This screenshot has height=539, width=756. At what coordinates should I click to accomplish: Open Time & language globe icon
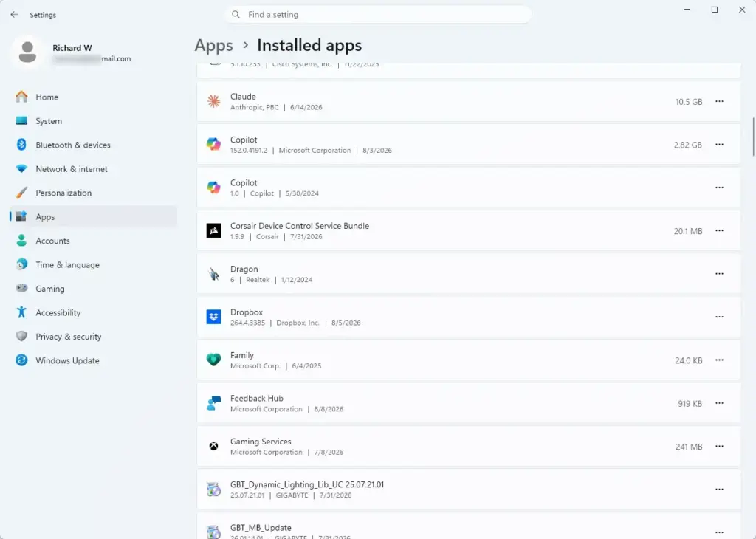click(21, 264)
